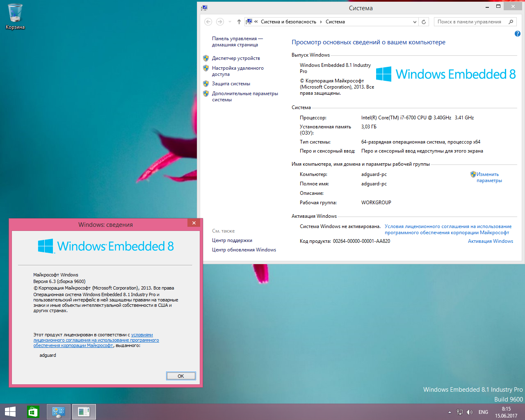The width and height of the screenshot is (525, 420).
Task: Open 'Центр поддержки' link
Action: pyautogui.click(x=232, y=240)
